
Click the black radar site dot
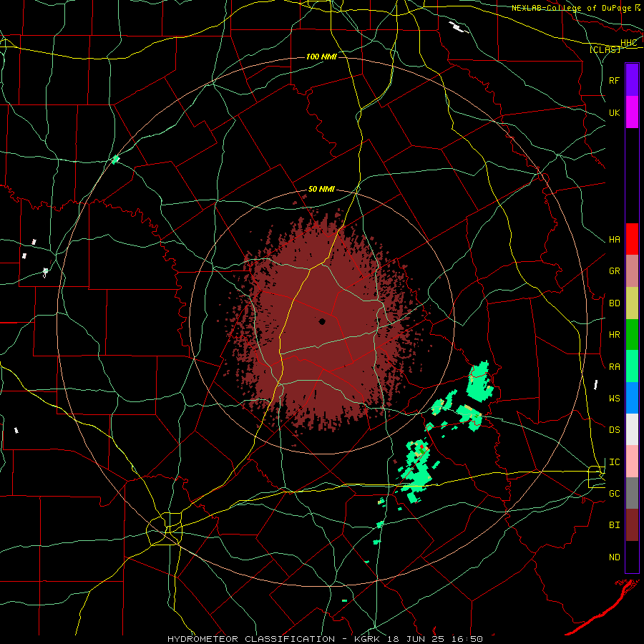coord(322,321)
